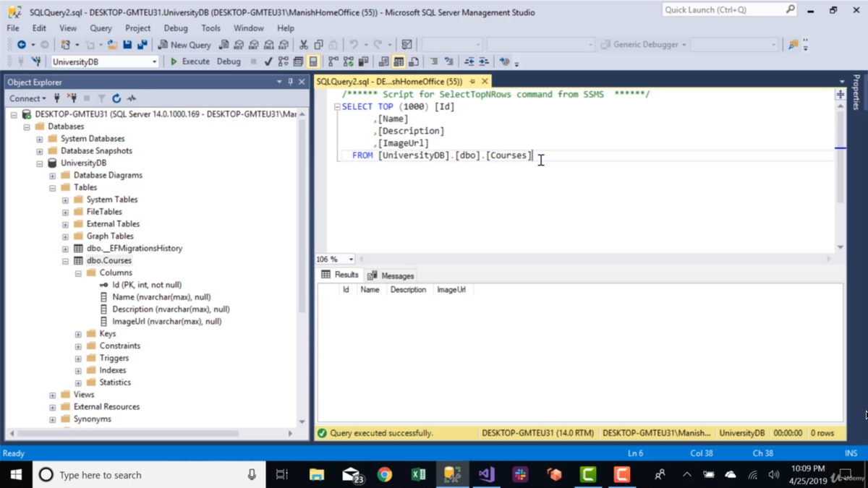Toggle Results to Text icon
This screenshot has width=868, height=488.
pyautogui.click(x=383, y=62)
